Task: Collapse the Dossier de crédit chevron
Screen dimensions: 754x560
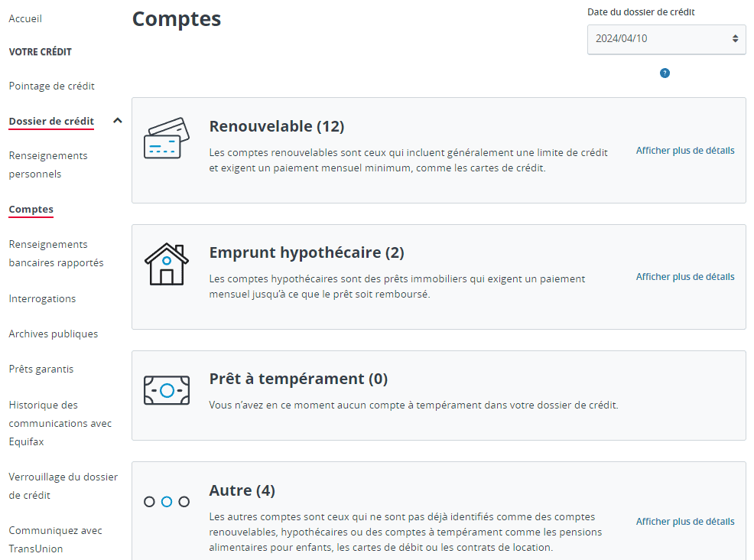Action: (117, 121)
